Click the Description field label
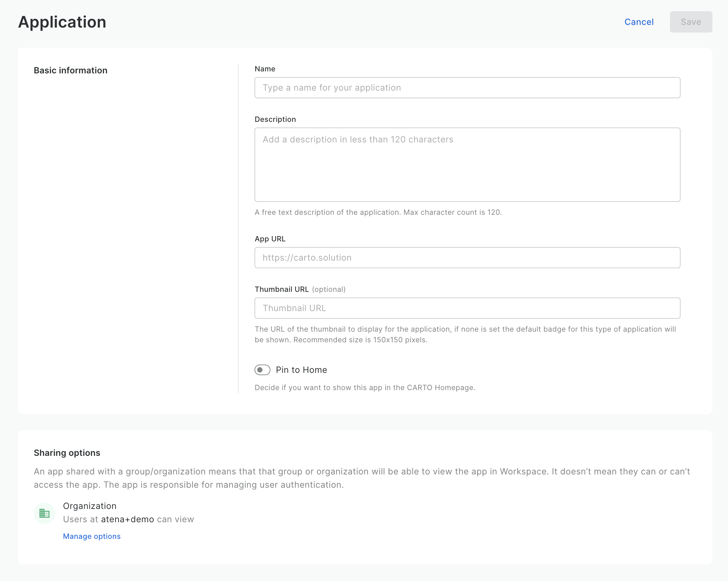 [275, 119]
